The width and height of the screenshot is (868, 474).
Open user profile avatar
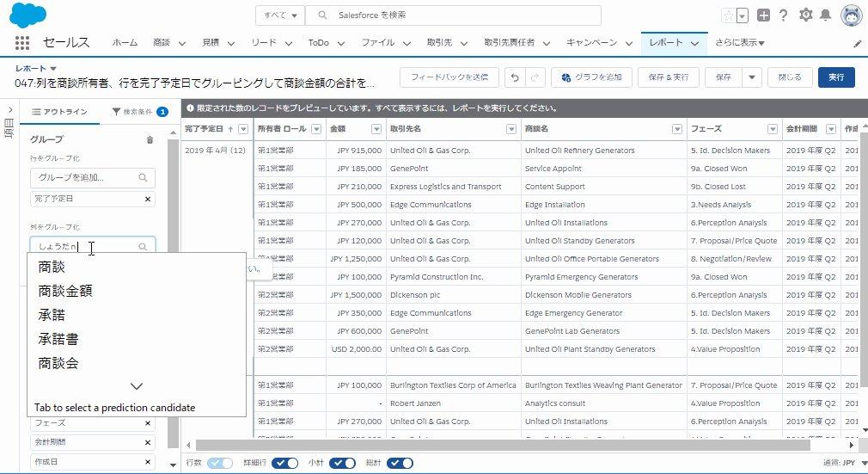(x=851, y=15)
